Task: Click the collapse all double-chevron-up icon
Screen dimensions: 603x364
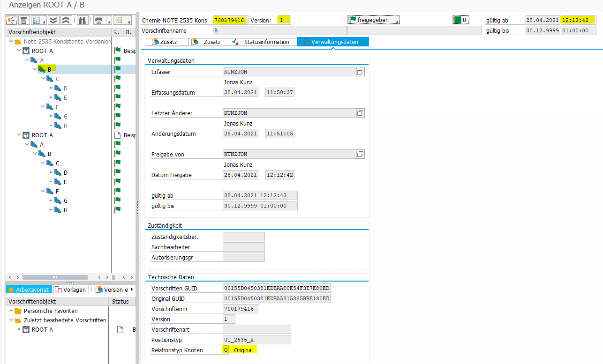Action: 66,20
